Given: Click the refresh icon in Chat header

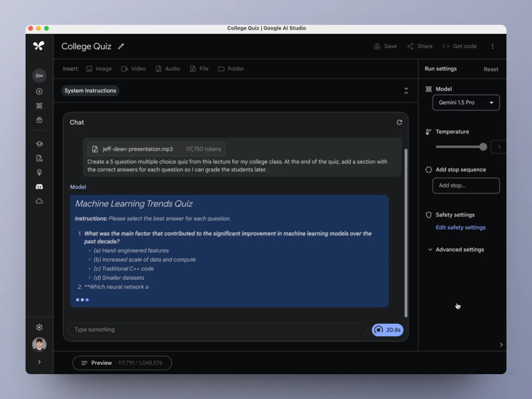Looking at the screenshot, I should [x=399, y=122].
